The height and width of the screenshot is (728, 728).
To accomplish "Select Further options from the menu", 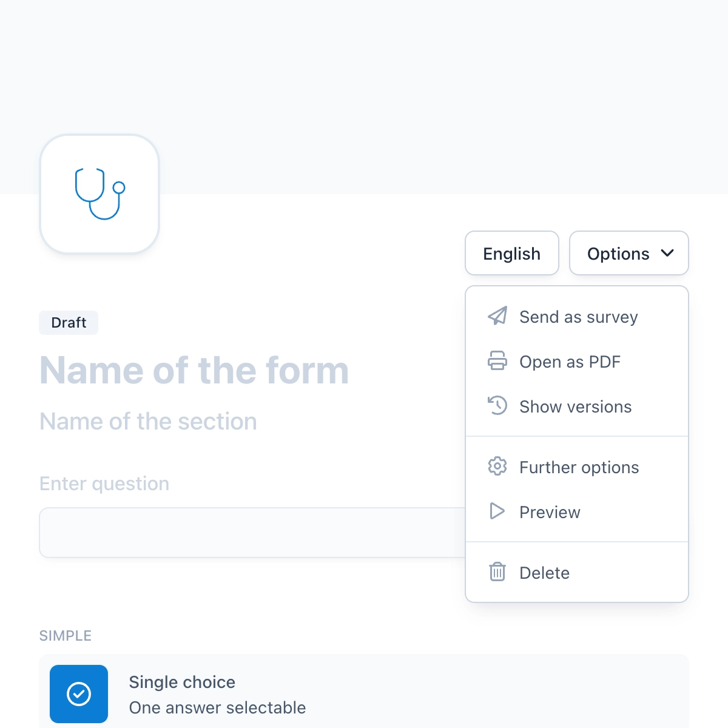I will click(x=579, y=467).
